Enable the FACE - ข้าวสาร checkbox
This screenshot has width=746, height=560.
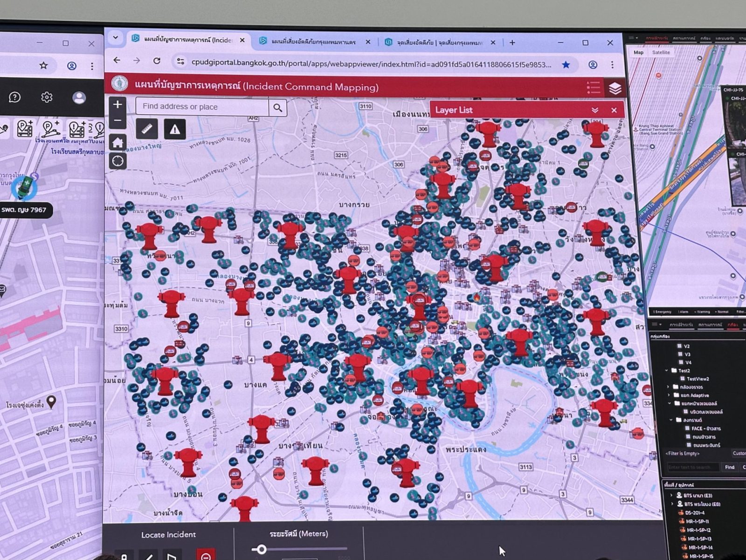pos(688,428)
